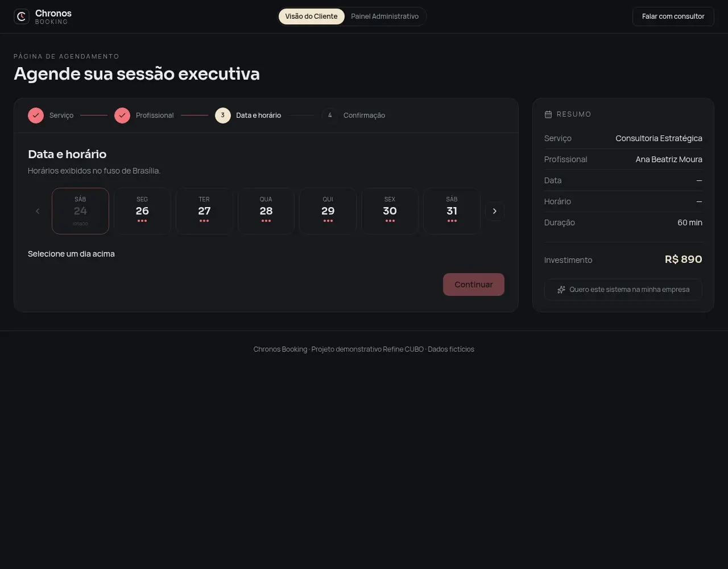The width and height of the screenshot is (728, 569).
Task: Switch to Visão do Cliente view
Action: coord(311,17)
